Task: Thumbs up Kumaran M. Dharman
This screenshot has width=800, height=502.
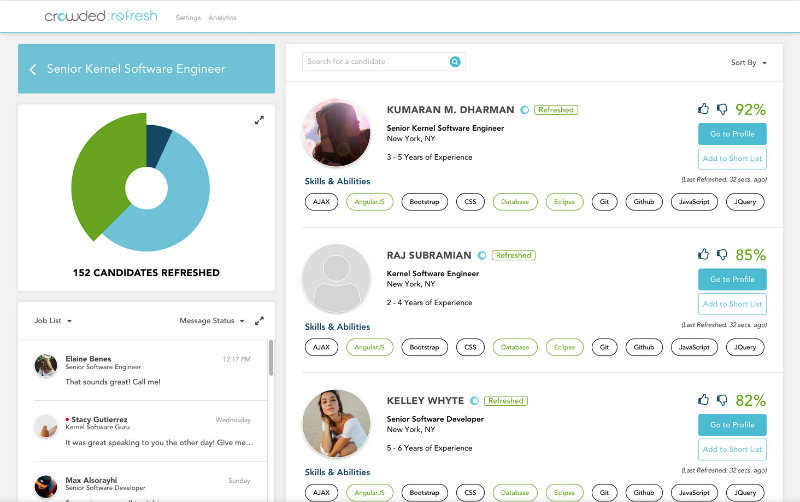Action: coord(704,109)
